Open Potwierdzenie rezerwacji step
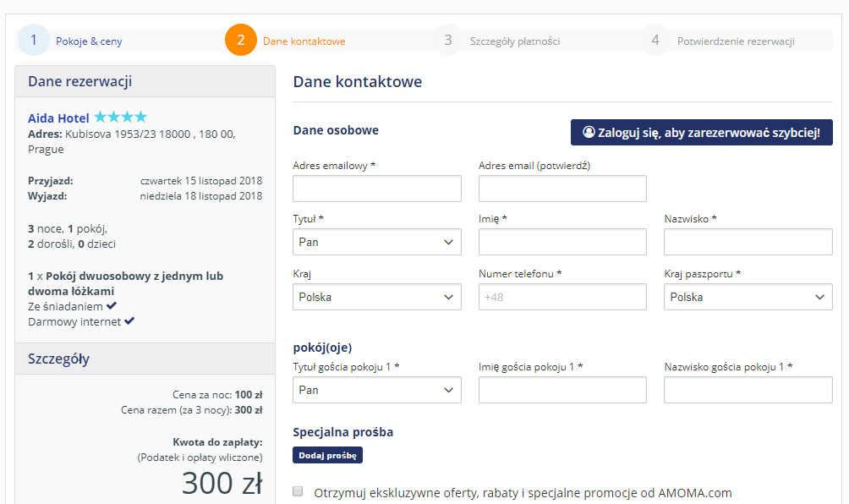Screen dimensions: 849x504 tap(736, 41)
